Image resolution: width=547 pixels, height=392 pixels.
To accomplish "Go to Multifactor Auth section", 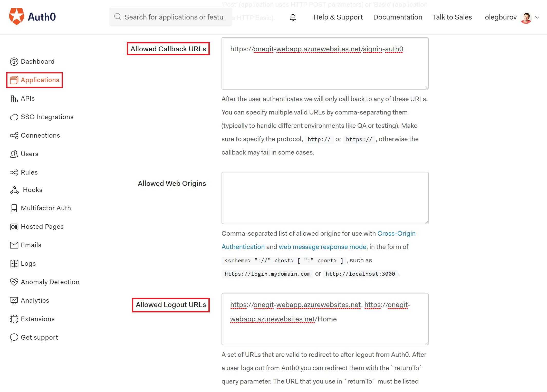I will [46, 208].
